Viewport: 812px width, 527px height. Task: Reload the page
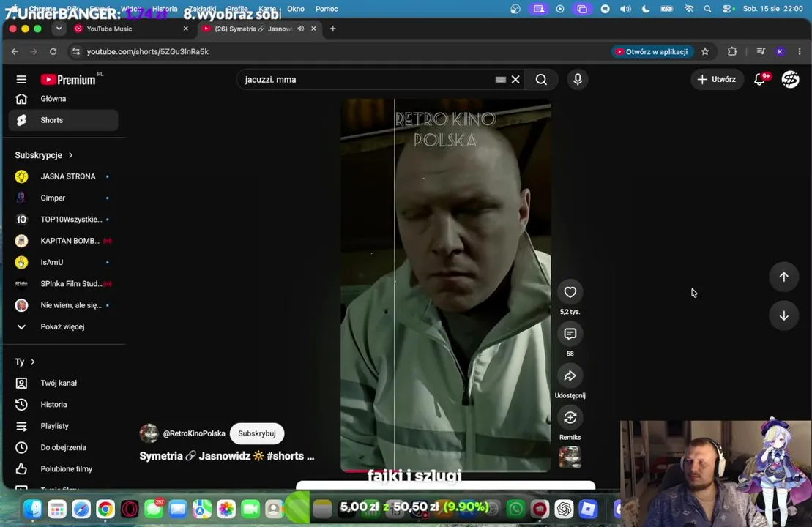click(x=53, y=51)
